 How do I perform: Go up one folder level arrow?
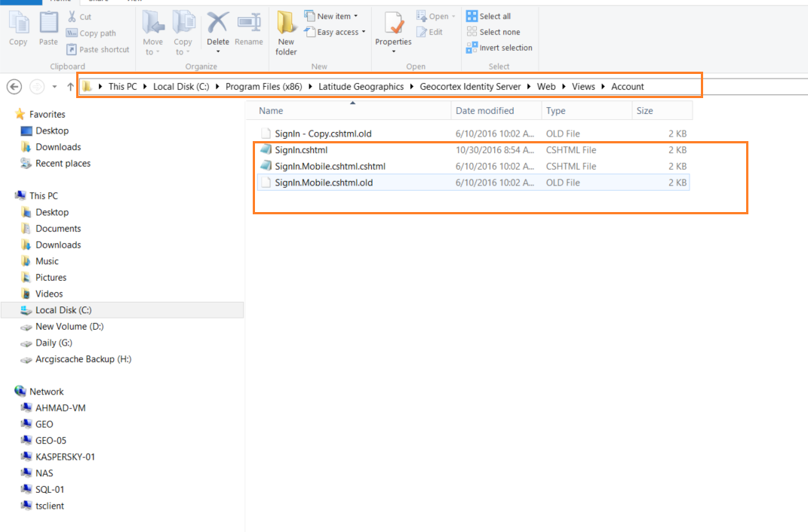[71, 87]
